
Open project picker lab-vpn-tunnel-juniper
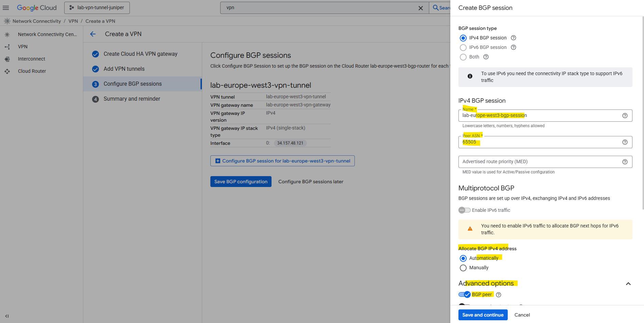[97, 7]
